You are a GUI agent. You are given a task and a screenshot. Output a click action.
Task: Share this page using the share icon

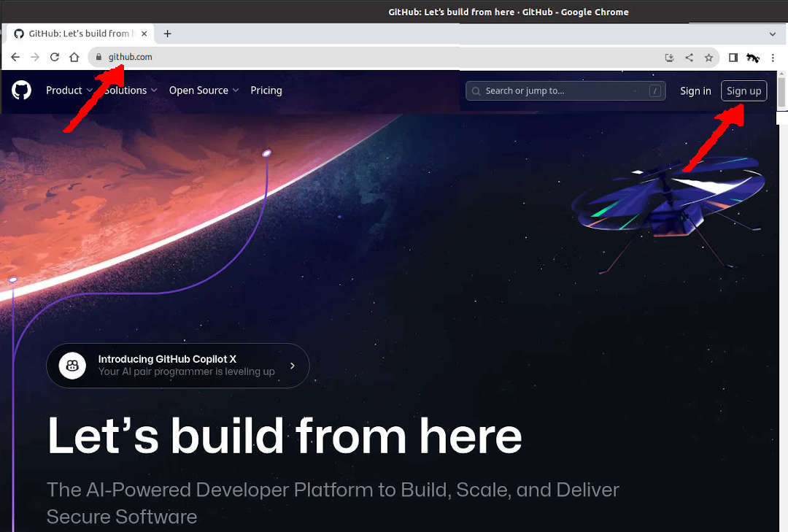click(689, 58)
